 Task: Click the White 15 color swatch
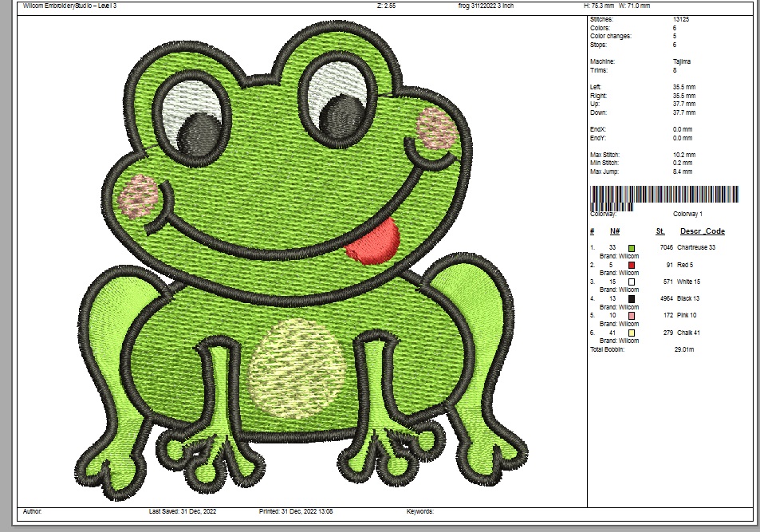(x=631, y=282)
